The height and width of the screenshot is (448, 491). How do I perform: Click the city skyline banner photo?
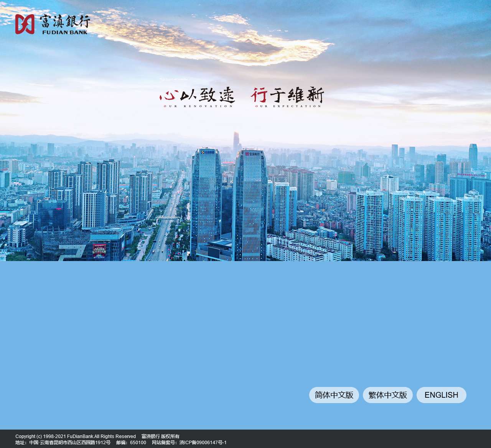245,131
